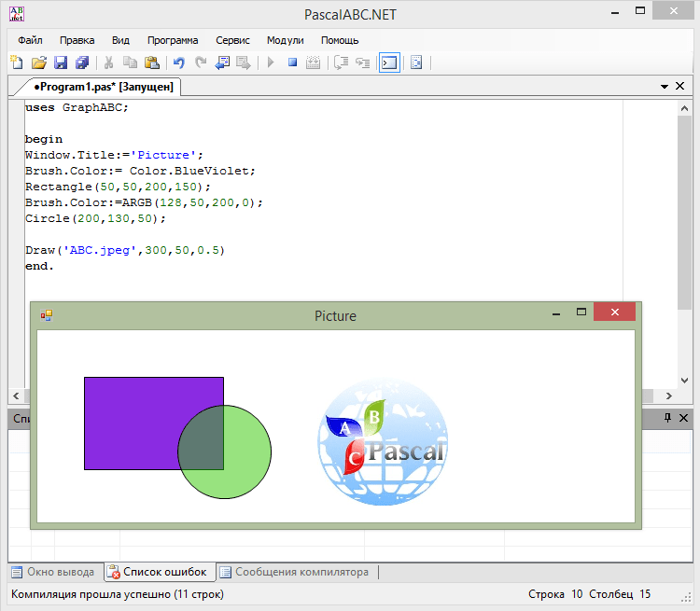Open the Сервис menu

[232, 40]
